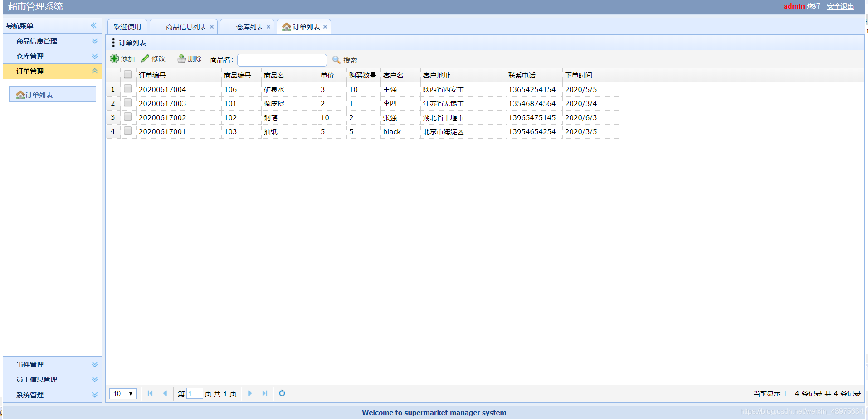Click the 添加 button label
The width and height of the screenshot is (868, 420).
click(x=128, y=59)
